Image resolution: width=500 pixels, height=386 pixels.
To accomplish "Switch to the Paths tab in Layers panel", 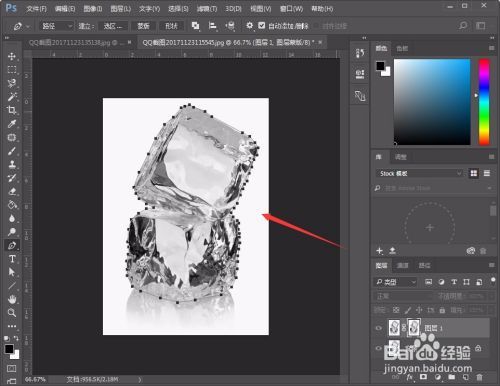I will coord(424,265).
